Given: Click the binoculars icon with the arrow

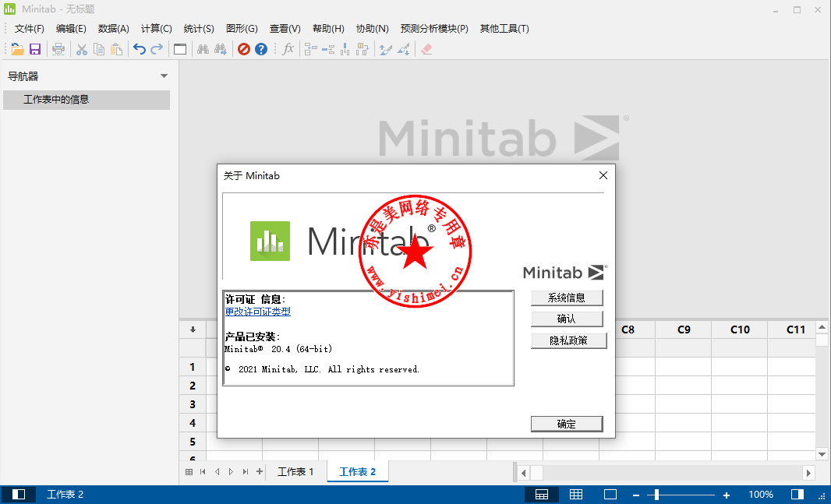Looking at the screenshot, I should tap(221, 49).
